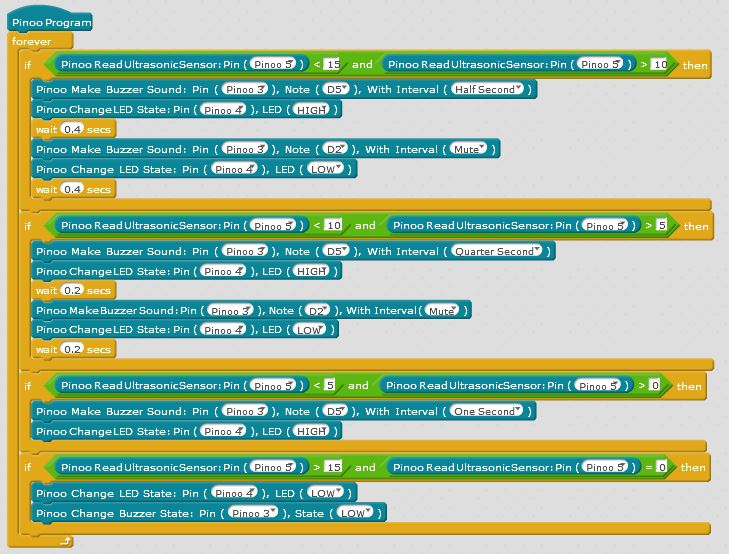
Task: Open Pinoo 3 pin dropdown in Half Second buzzer block
Action: (x=245, y=89)
